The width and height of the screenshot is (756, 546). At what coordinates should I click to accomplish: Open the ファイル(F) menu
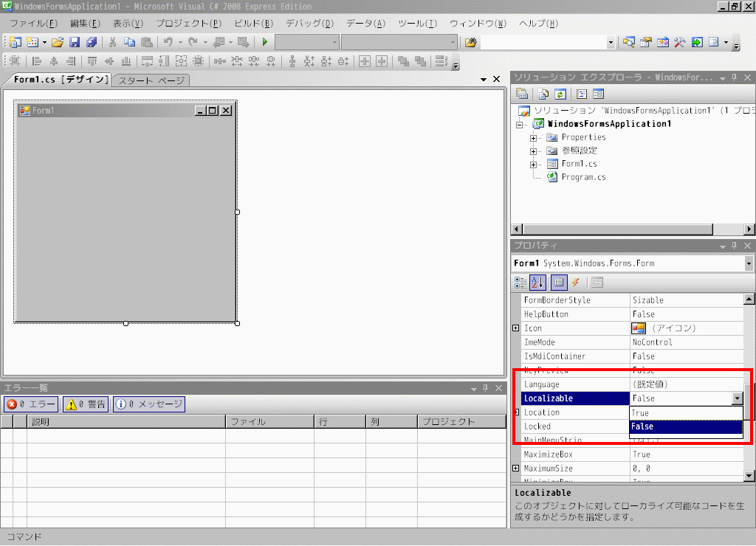[33, 23]
